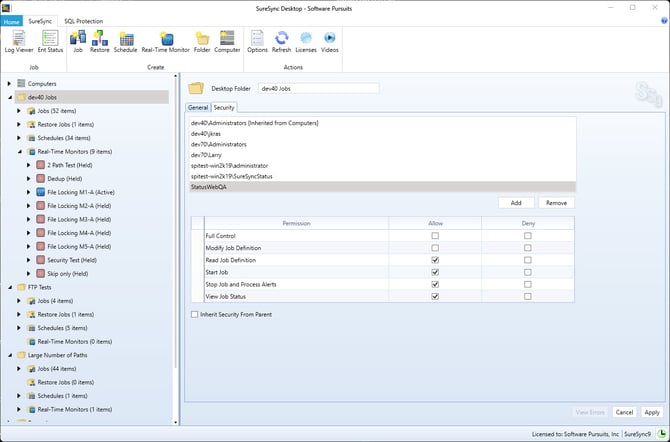Viewport: 670px width, 442px height.
Task: Select File Locking M1-A (Active) monitor
Action: pos(81,192)
